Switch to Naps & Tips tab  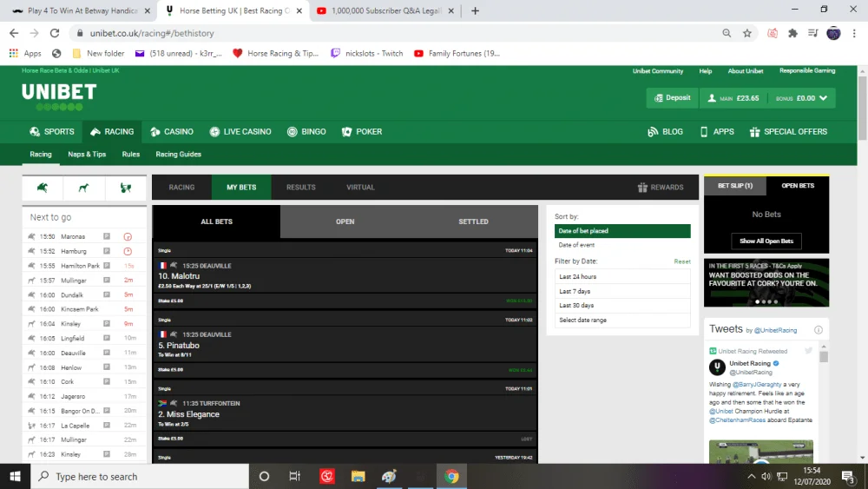pos(87,155)
